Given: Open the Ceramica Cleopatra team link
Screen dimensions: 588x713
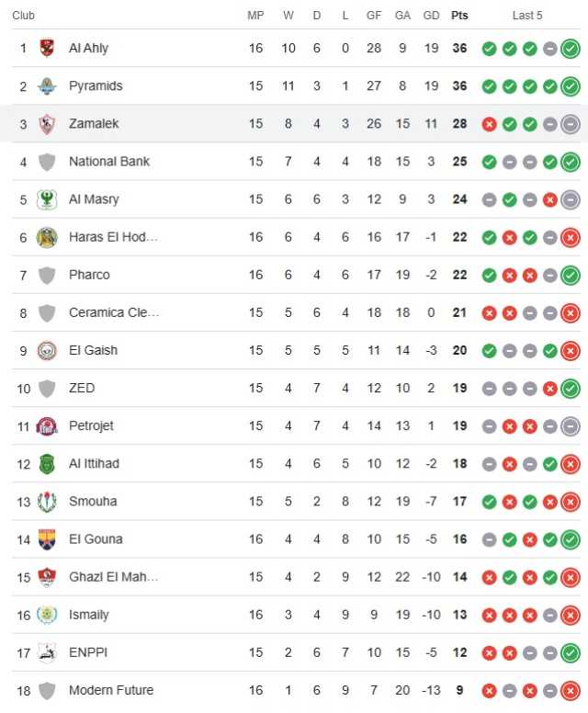Looking at the screenshot, I should click(114, 312).
